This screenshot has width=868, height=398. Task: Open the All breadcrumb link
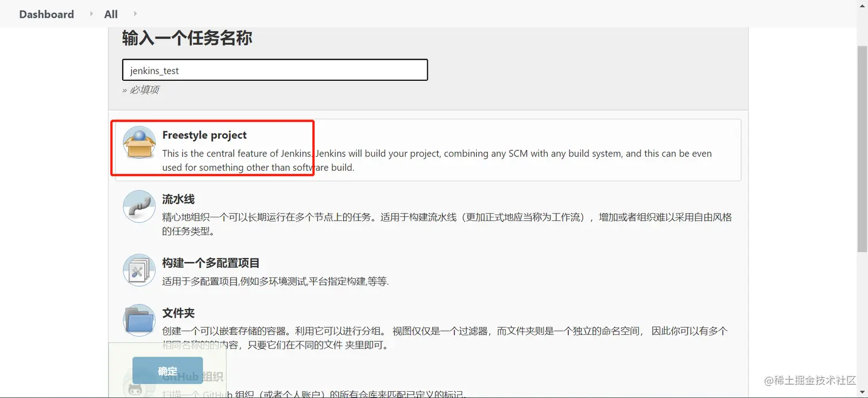coord(111,14)
